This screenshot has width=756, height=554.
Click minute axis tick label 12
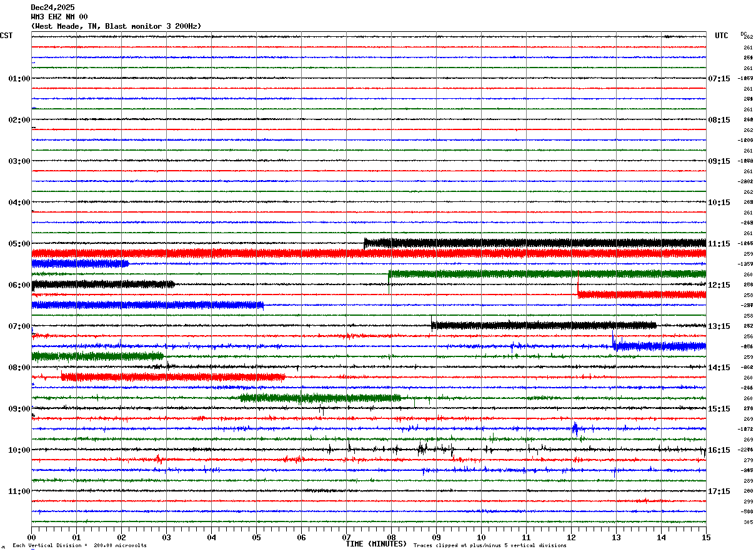click(571, 537)
